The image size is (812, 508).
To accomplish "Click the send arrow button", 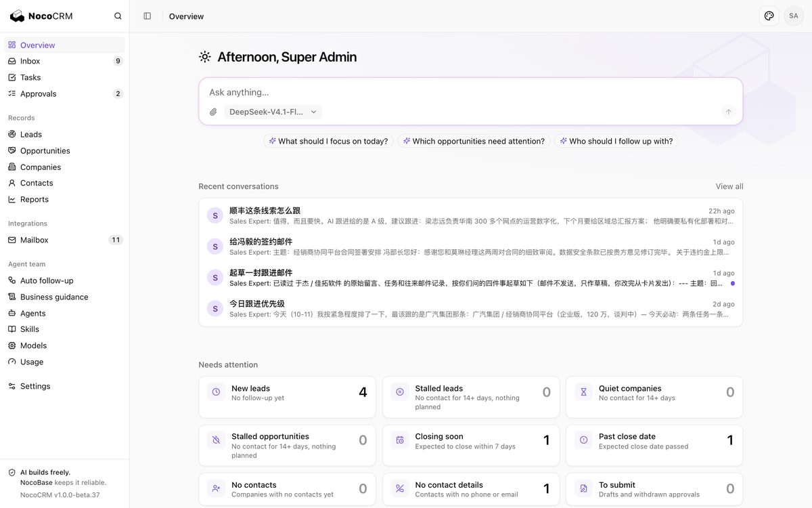I will coord(728,112).
